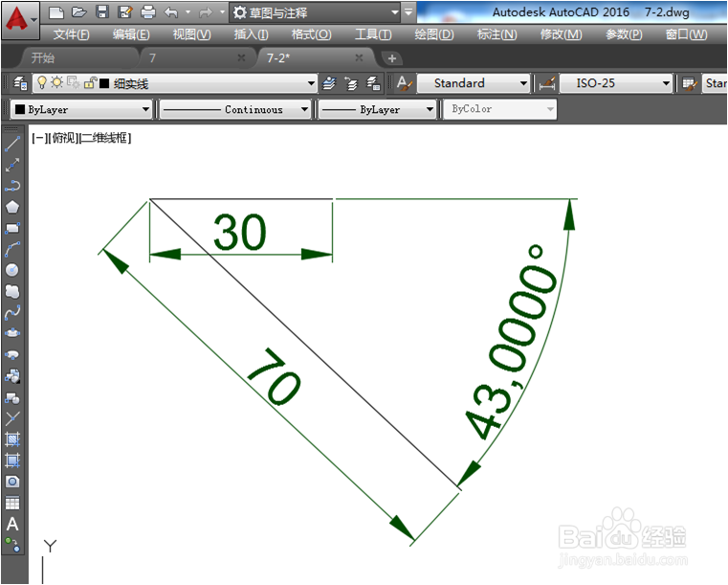Select the Gradient tool
This screenshot has width=728, height=585.
12,461
